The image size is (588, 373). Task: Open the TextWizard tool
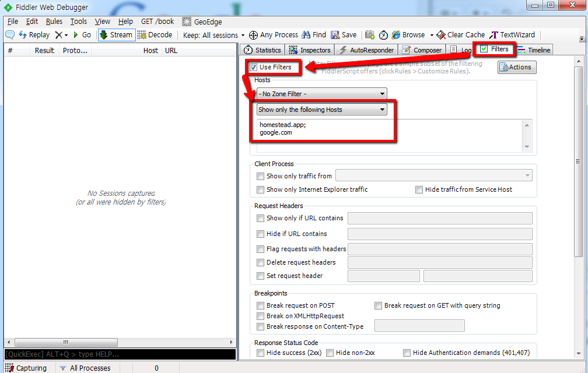click(x=512, y=35)
